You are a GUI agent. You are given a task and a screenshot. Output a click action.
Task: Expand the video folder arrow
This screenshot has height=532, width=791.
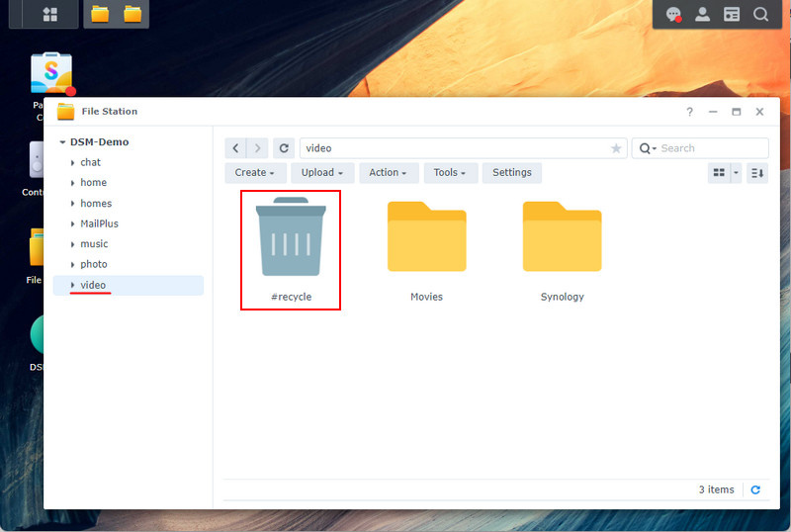[72, 285]
